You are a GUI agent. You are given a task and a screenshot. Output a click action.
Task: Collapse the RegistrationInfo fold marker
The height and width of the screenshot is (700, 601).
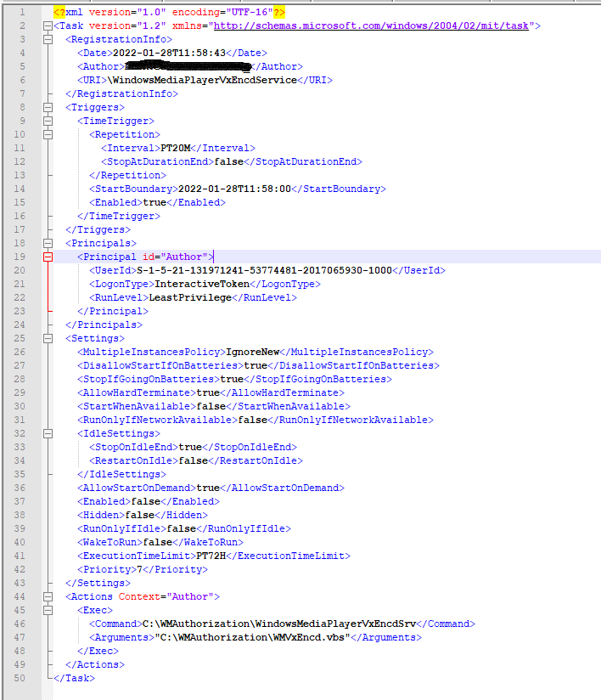tap(48, 39)
